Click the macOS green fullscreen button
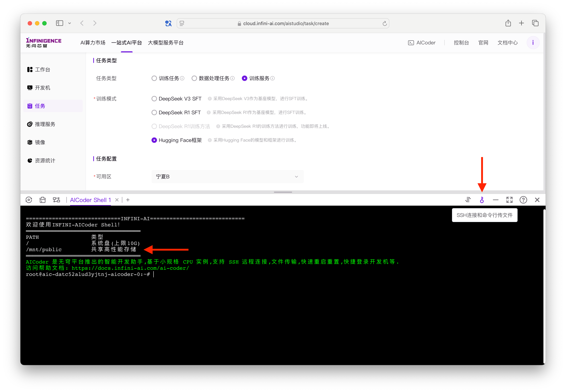The image size is (566, 392). click(x=44, y=23)
